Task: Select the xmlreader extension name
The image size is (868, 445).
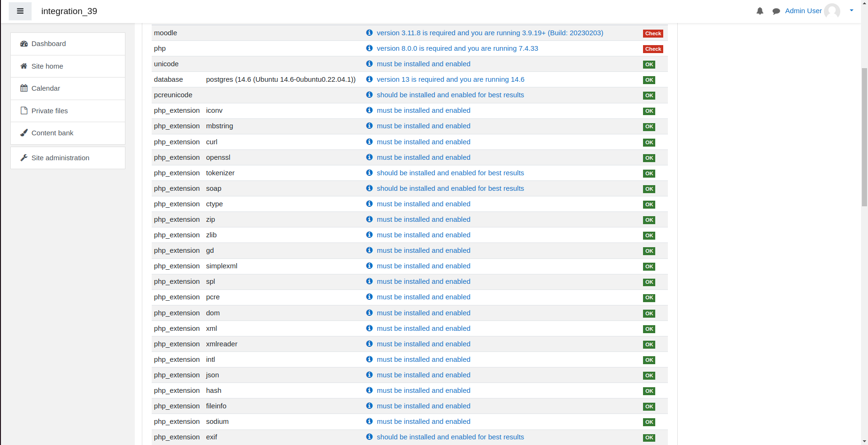Action: click(222, 344)
